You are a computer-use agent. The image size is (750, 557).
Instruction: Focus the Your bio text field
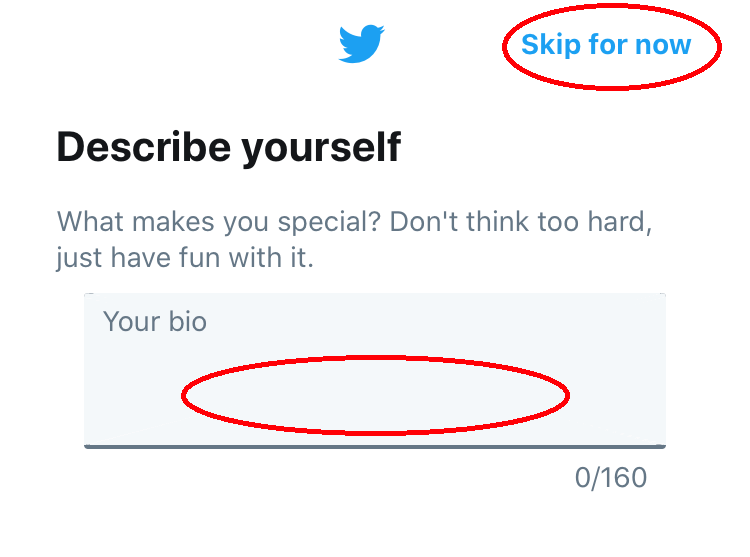point(374,370)
